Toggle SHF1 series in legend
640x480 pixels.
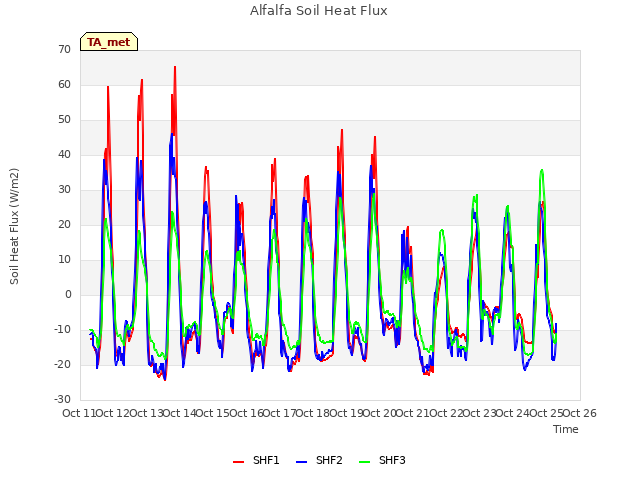tap(256, 460)
